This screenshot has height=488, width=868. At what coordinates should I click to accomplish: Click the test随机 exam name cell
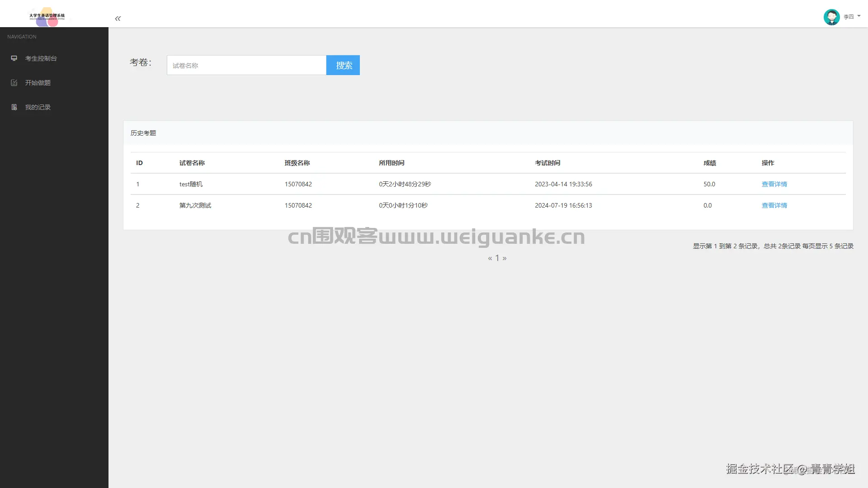pyautogui.click(x=191, y=184)
